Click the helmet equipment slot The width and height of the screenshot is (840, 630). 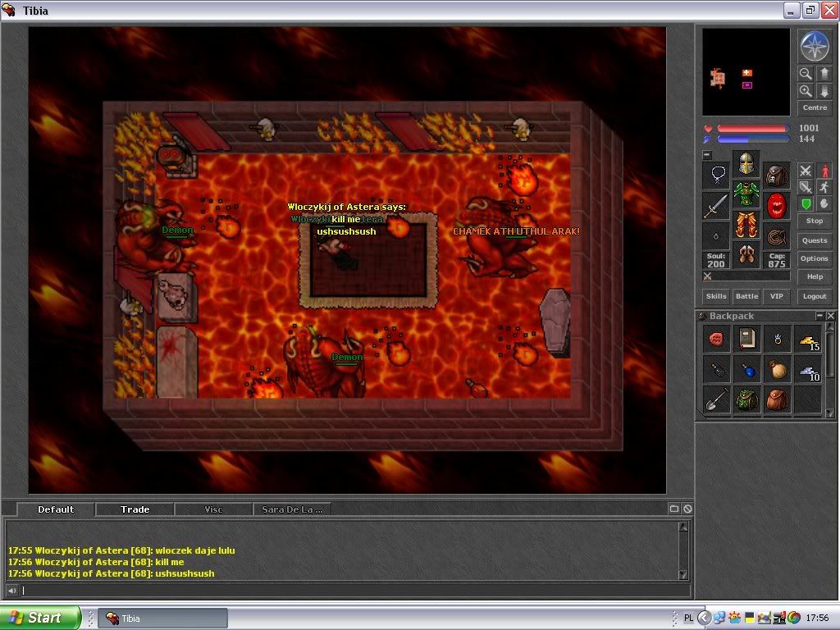(x=746, y=164)
